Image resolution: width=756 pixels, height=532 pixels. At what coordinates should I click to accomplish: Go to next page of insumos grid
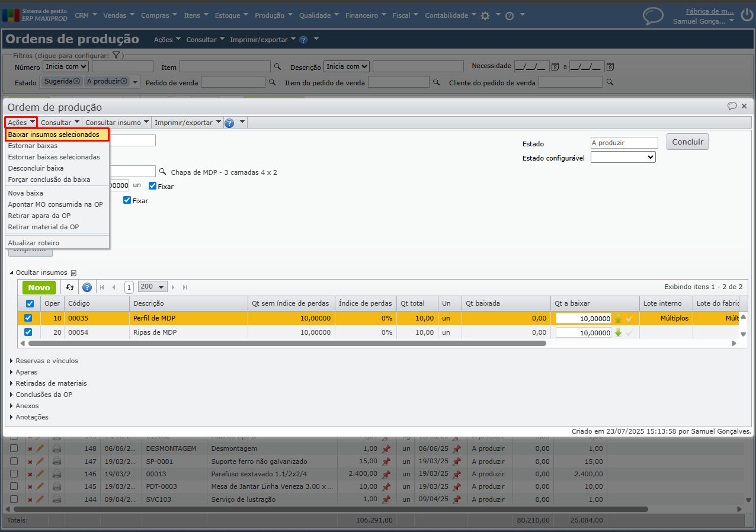173,287
